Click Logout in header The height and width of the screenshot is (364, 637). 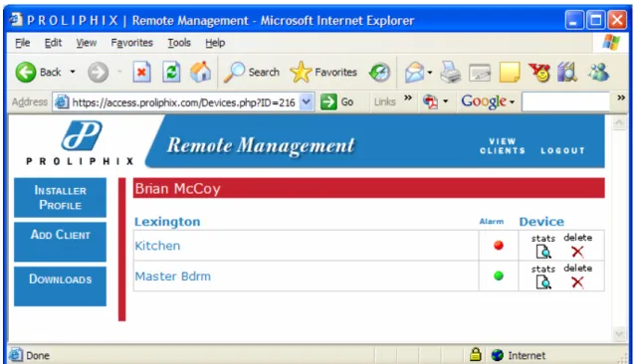point(562,150)
